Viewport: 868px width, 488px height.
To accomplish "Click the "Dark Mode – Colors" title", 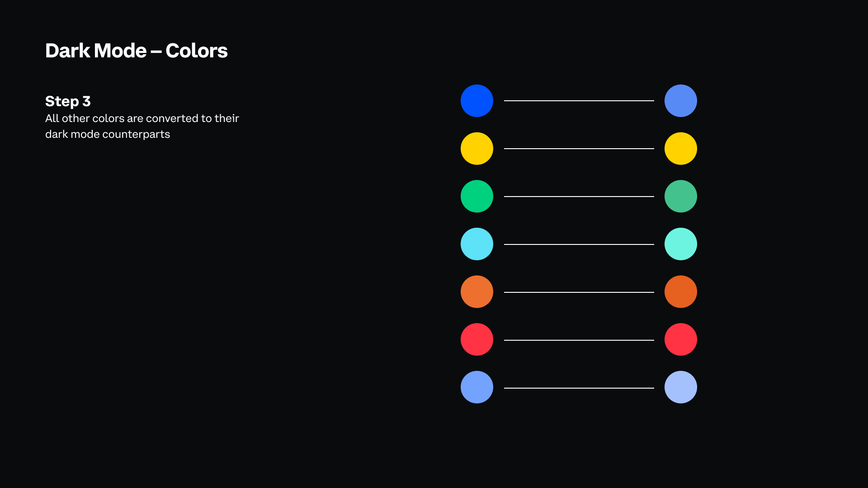I will pyautogui.click(x=136, y=51).
